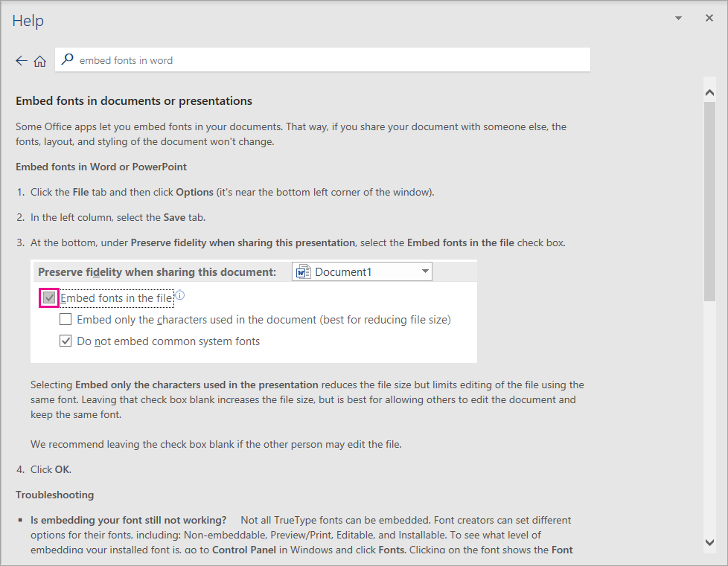Go back with the left arrow icon
The height and width of the screenshot is (566, 728).
click(22, 61)
